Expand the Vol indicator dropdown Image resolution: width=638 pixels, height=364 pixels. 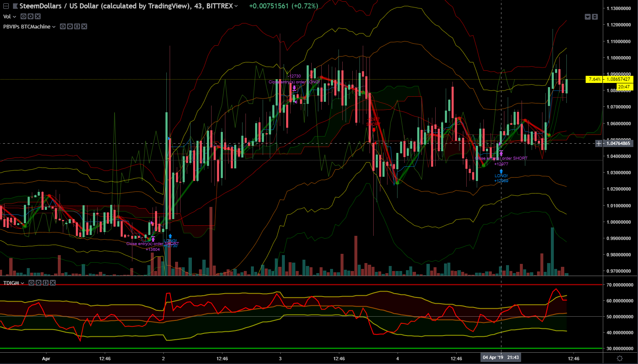click(15, 17)
